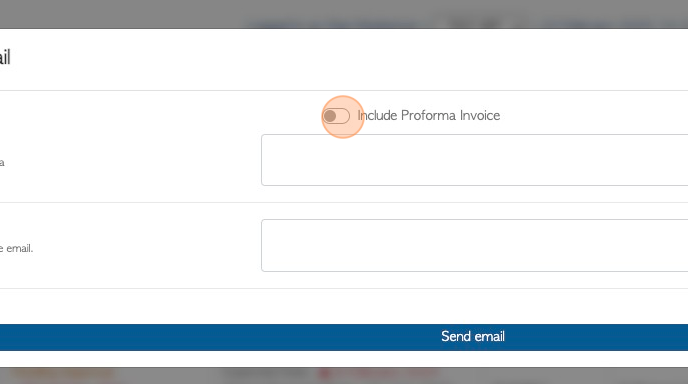Place the cursor in the first message field
This screenshot has width=688, height=384.
click(x=474, y=160)
